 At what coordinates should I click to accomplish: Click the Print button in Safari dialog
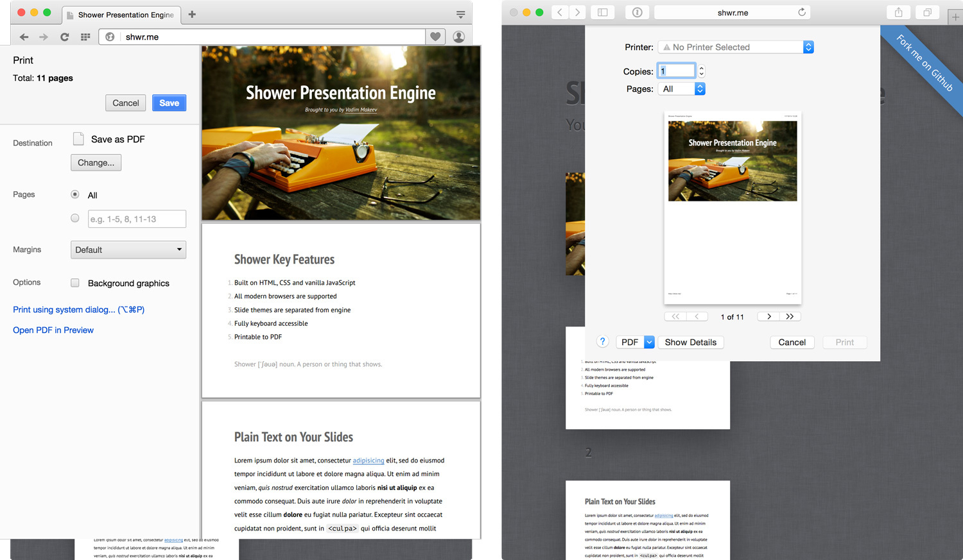click(845, 343)
